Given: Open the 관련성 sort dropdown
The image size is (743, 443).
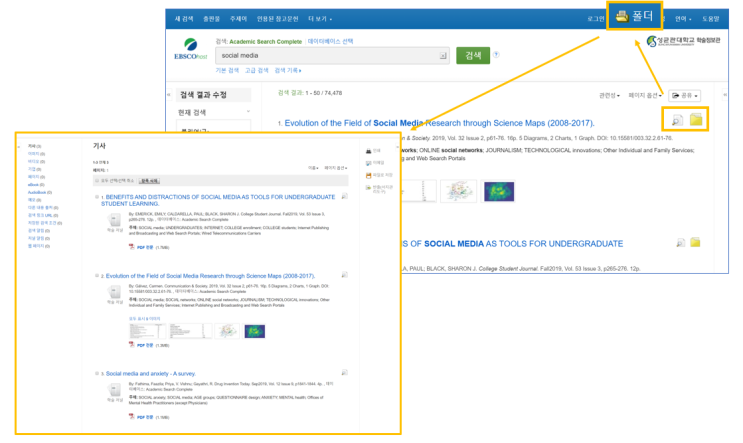Looking at the screenshot, I should point(609,96).
